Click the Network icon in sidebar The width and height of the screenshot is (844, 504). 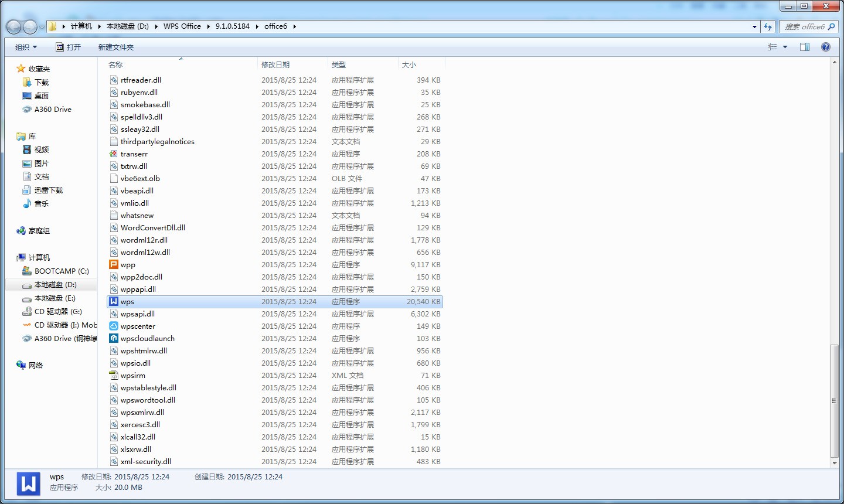coord(21,365)
